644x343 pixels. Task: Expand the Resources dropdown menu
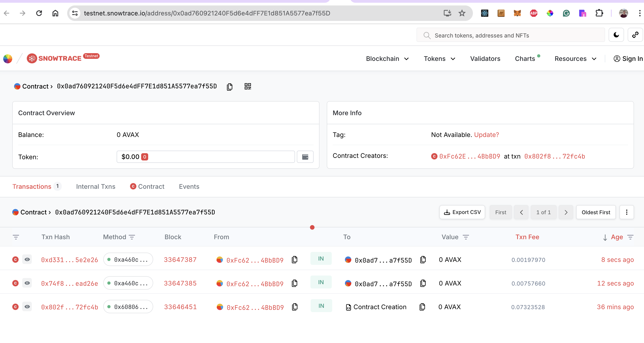click(x=575, y=59)
